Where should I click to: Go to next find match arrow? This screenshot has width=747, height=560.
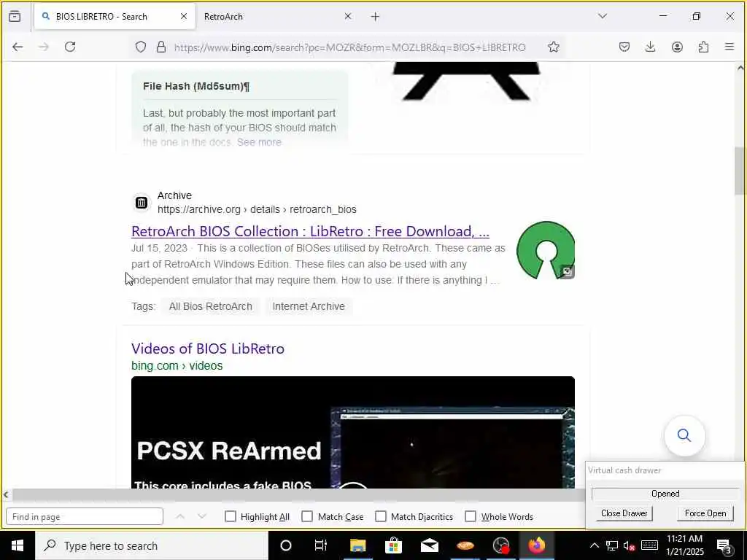coord(202,517)
